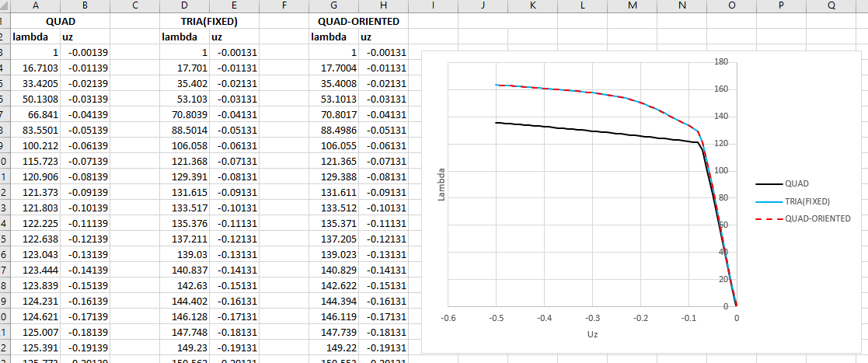Select column K header
Image resolution: width=868 pixels, height=363 pixels.
coord(532,5)
